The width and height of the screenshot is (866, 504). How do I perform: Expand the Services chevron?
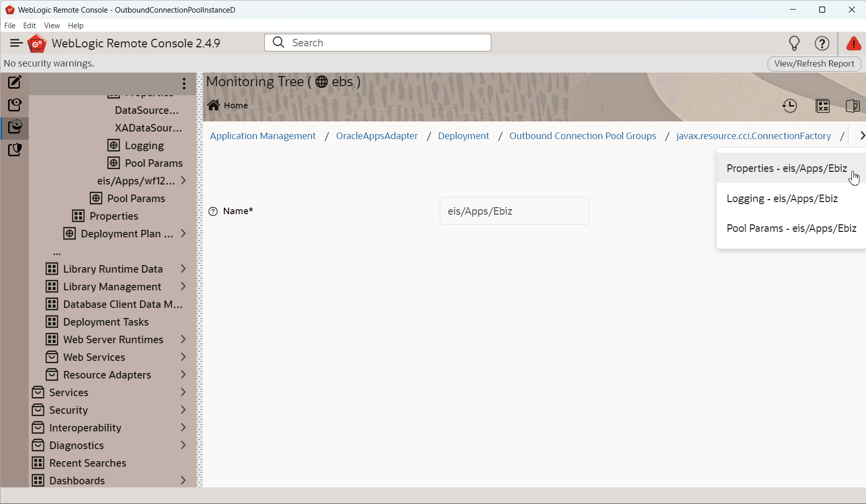tap(184, 392)
